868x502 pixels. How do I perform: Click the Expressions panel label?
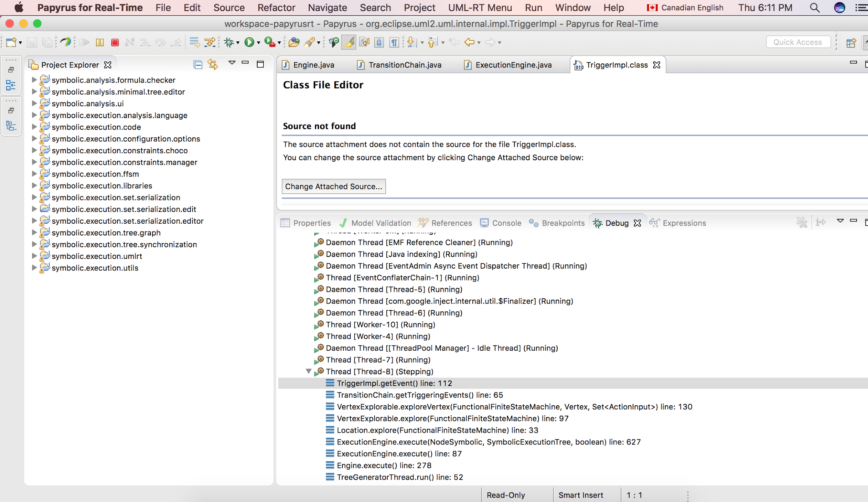pos(684,222)
